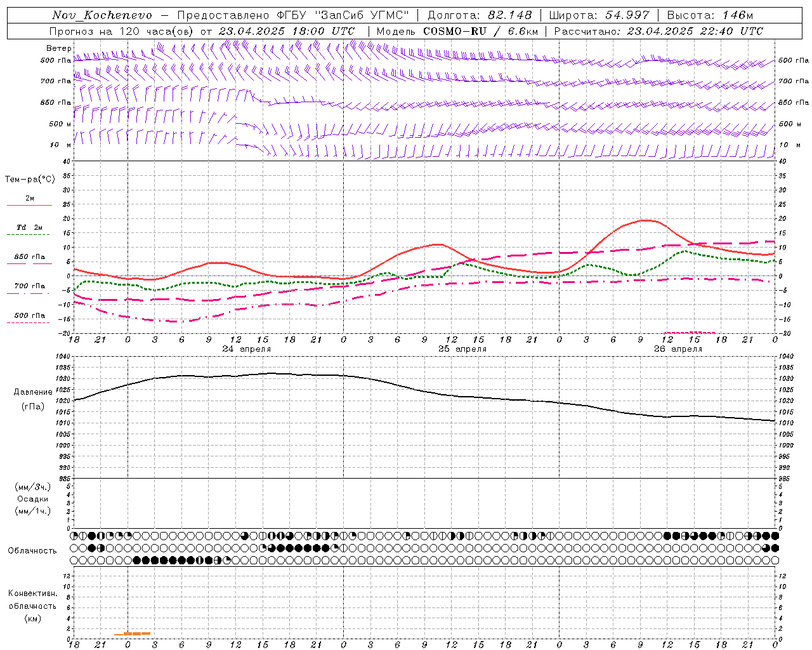
Task: Click the 26 апреля date label
Action: coord(678,349)
